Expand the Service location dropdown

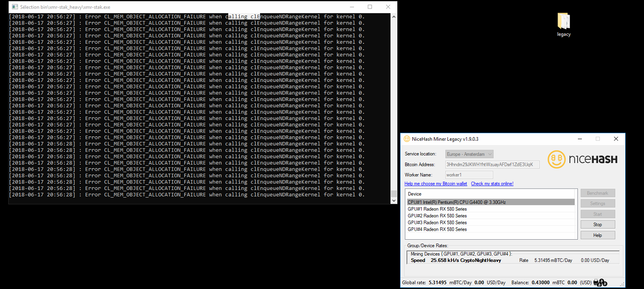pos(469,154)
